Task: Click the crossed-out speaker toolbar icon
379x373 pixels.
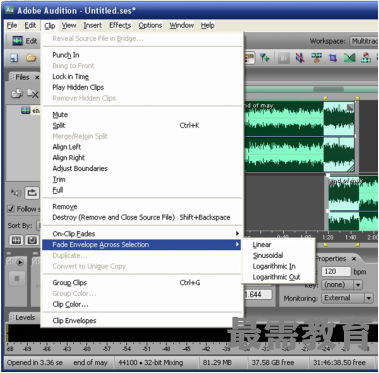Action: 300,58
